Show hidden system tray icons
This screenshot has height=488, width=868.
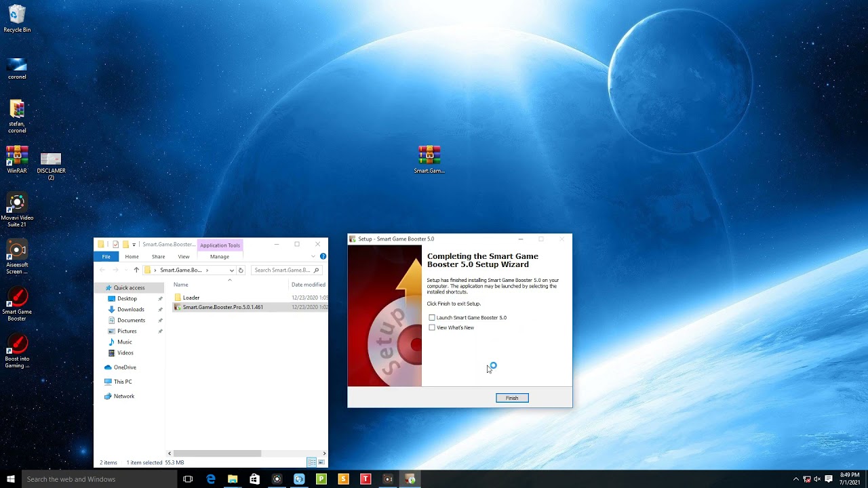click(796, 479)
